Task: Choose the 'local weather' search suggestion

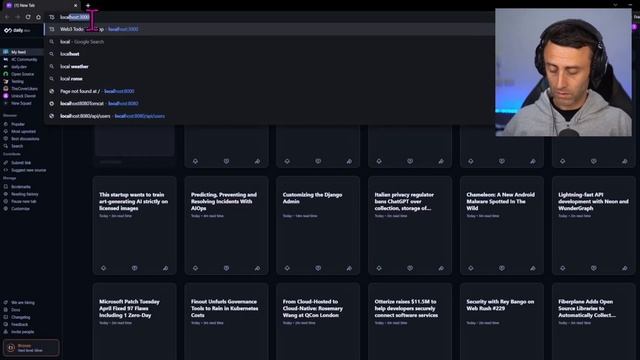Action: [x=269, y=67]
